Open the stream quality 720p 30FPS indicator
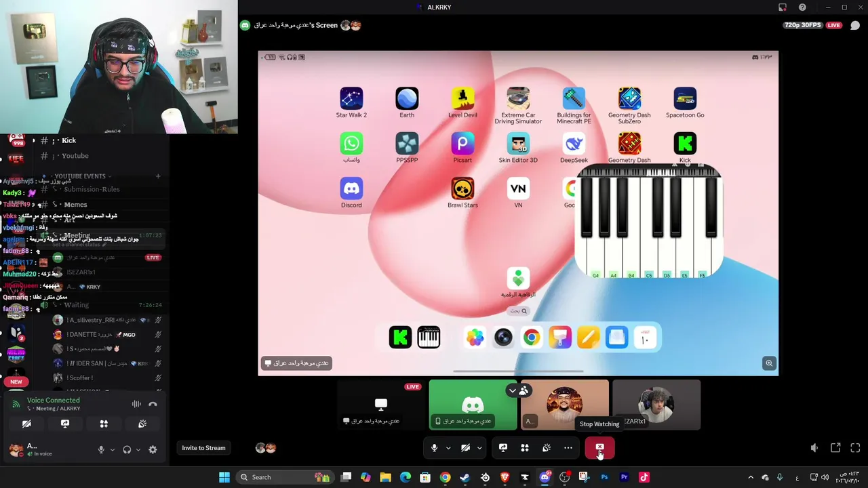Viewport: 868px width, 488px height. tap(802, 25)
